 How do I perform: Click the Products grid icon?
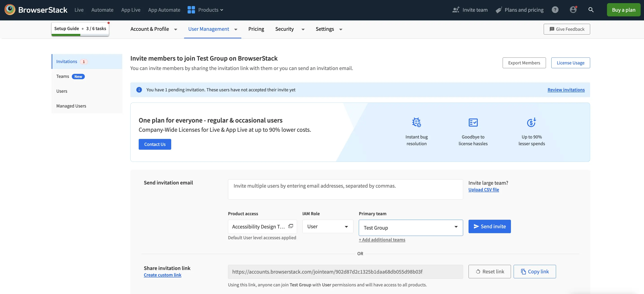coord(191,10)
